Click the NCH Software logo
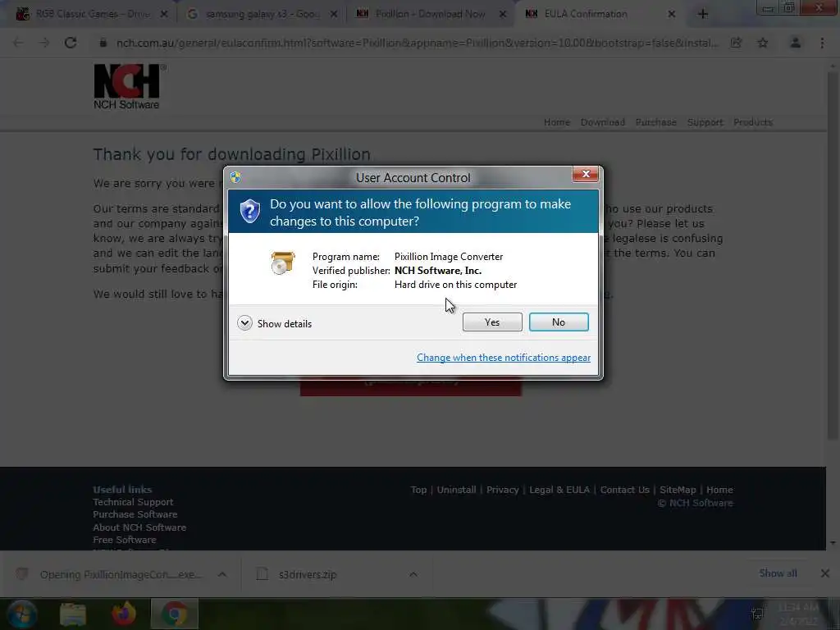This screenshot has width=840, height=630. 129,87
